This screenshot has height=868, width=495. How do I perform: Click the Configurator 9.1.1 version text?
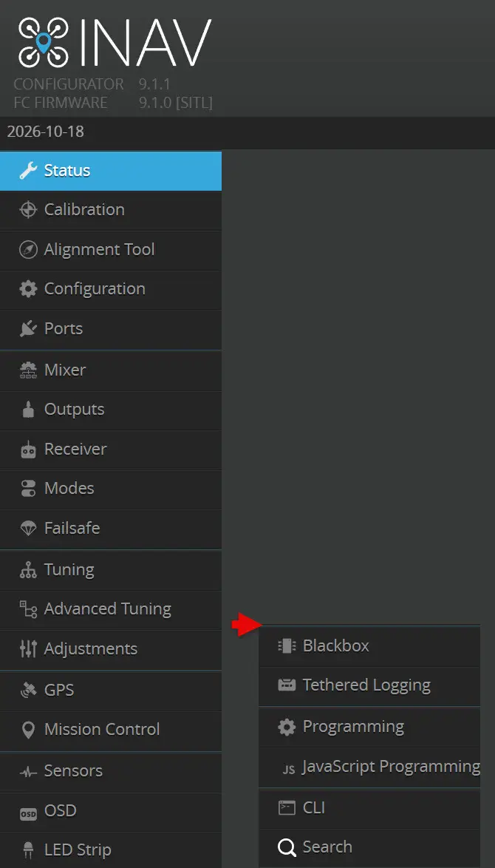(92, 84)
